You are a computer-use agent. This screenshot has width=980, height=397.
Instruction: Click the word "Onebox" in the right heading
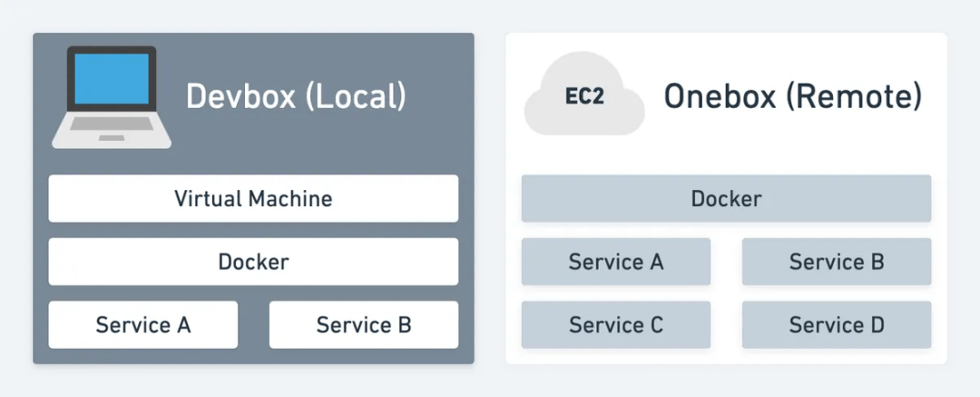tap(717, 95)
